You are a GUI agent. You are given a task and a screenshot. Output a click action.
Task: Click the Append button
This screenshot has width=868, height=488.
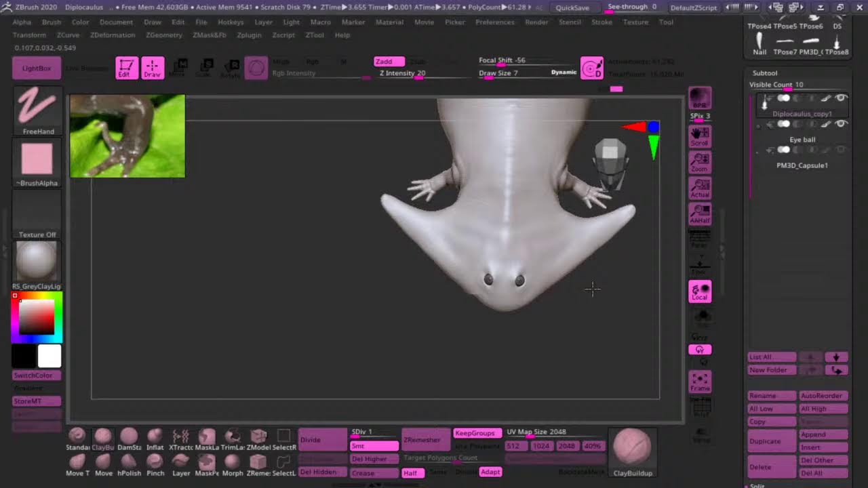click(823, 434)
